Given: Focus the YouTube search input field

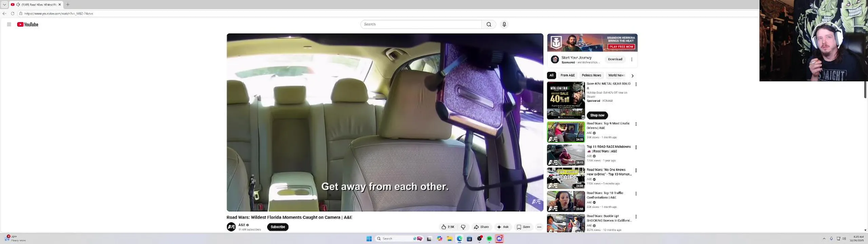Looking at the screenshot, I should (x=421, y=24).
